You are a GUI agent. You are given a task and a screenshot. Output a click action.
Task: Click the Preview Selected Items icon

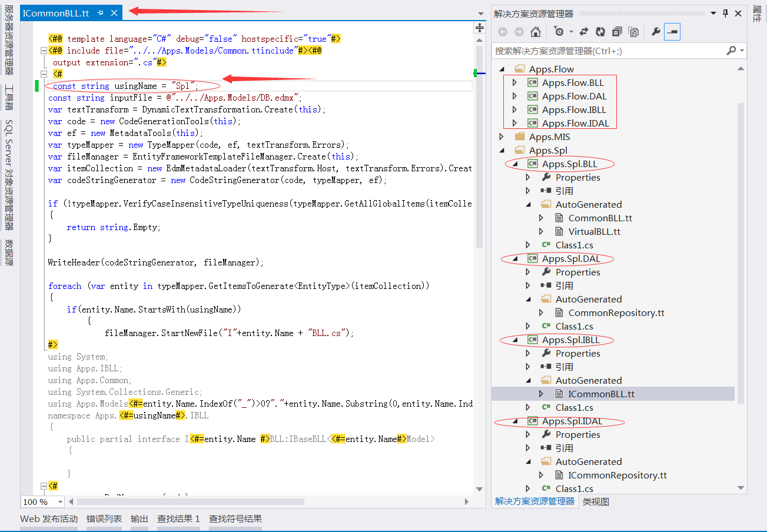coord(672,32)
